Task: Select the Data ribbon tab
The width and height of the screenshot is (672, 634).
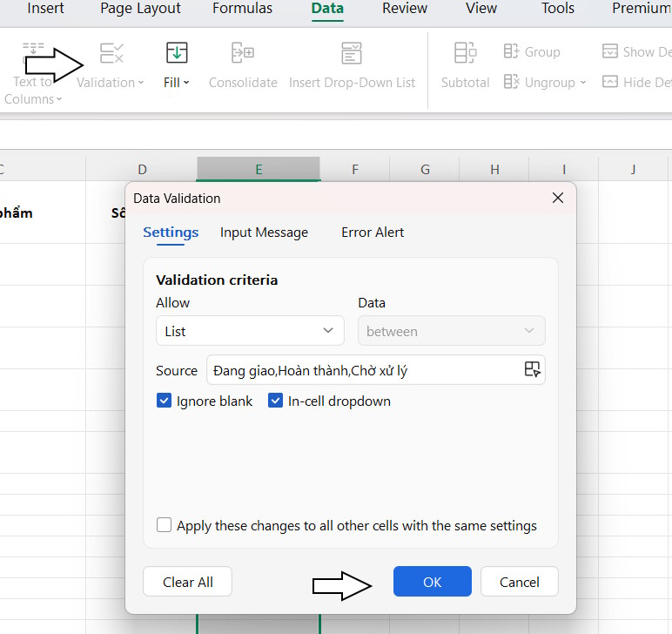Action: [327, 8]
